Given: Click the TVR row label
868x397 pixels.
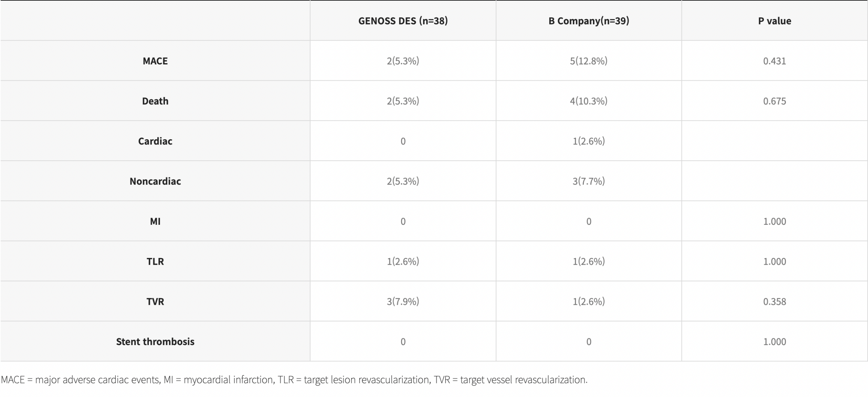Looking at the screenshot, I should click(155, 301).
